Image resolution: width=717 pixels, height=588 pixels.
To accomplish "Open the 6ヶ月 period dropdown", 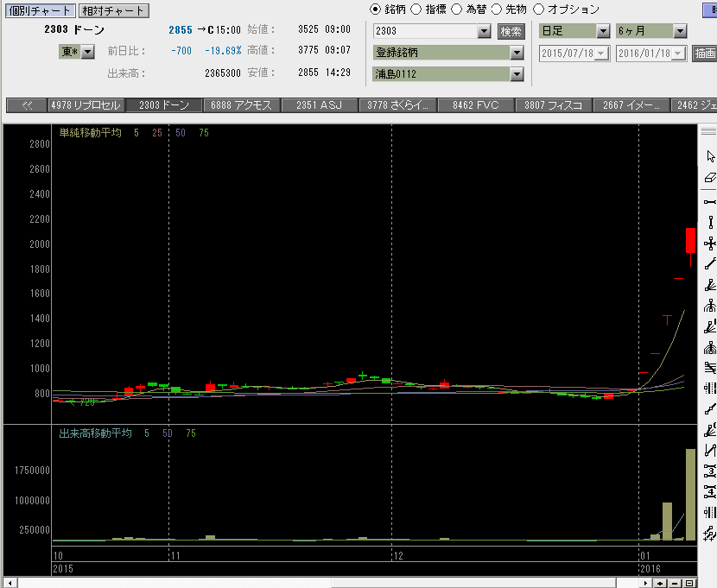I will (x=680, y=31).
